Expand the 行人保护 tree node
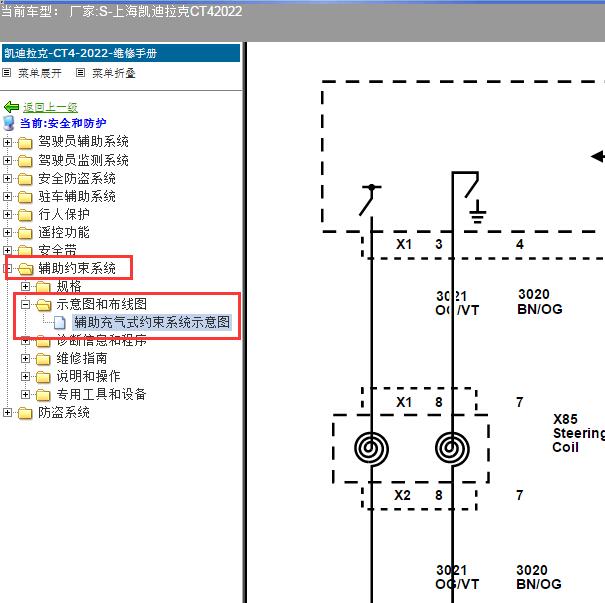Viewport: 605px width, 603px height. [x=7, y=215]
